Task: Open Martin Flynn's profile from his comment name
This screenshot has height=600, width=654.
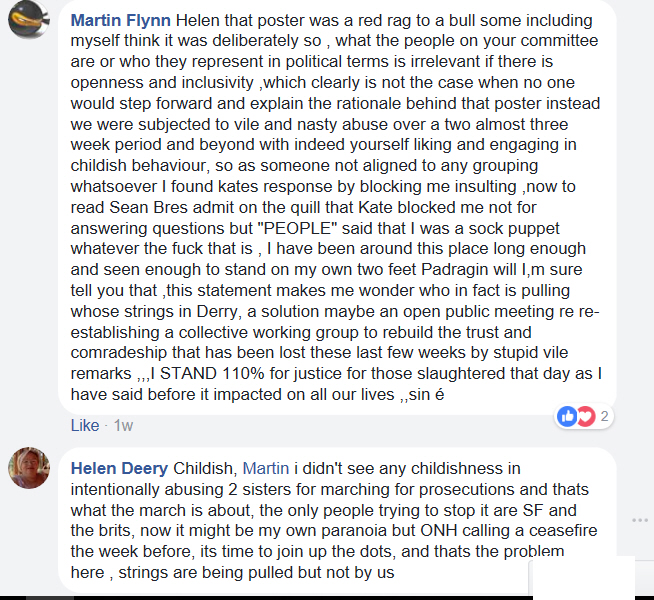Action: coord(121,20)
